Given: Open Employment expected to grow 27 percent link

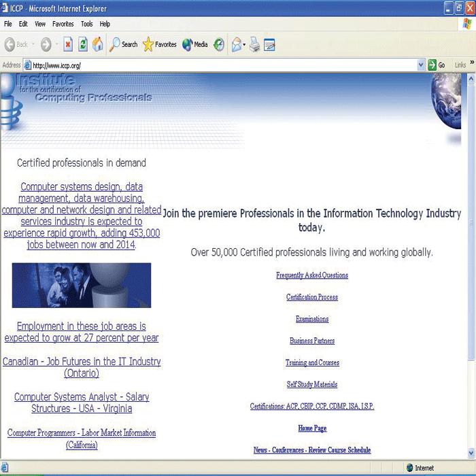Looking at the screenshot, I should [x=82, y=332].
